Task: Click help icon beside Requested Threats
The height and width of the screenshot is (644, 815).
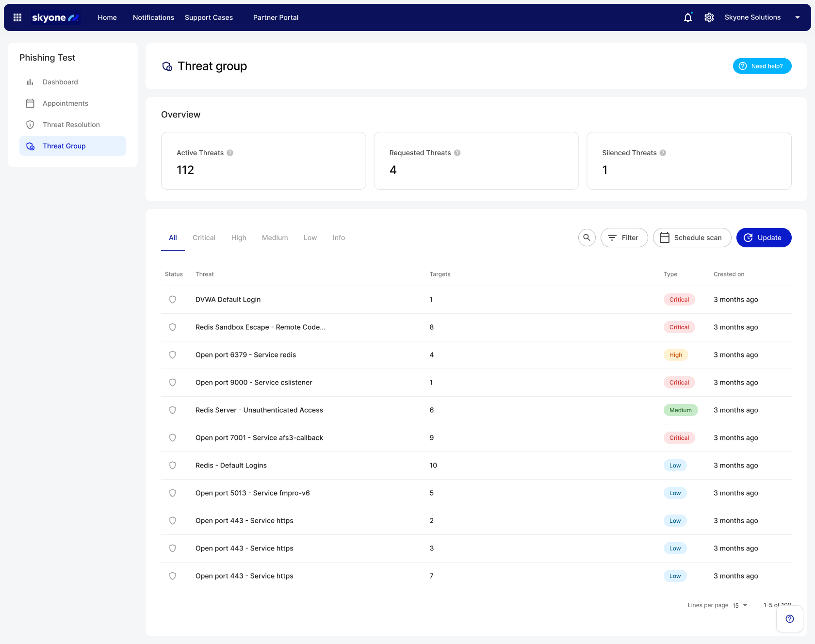Action: pos(457,153)
